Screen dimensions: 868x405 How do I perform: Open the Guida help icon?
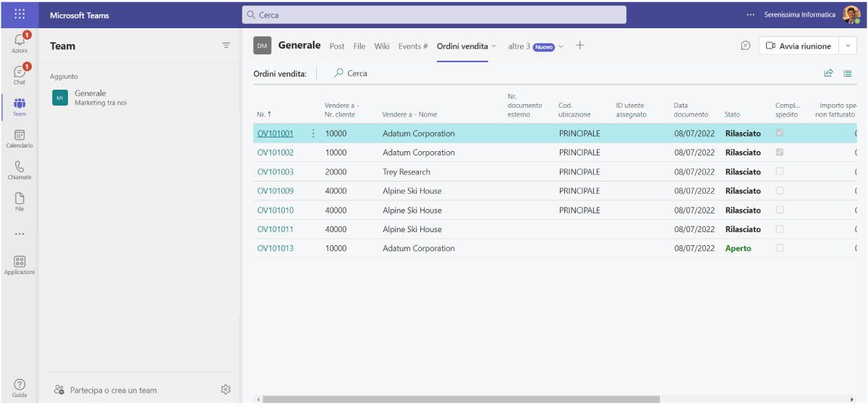tap(20, 388)
